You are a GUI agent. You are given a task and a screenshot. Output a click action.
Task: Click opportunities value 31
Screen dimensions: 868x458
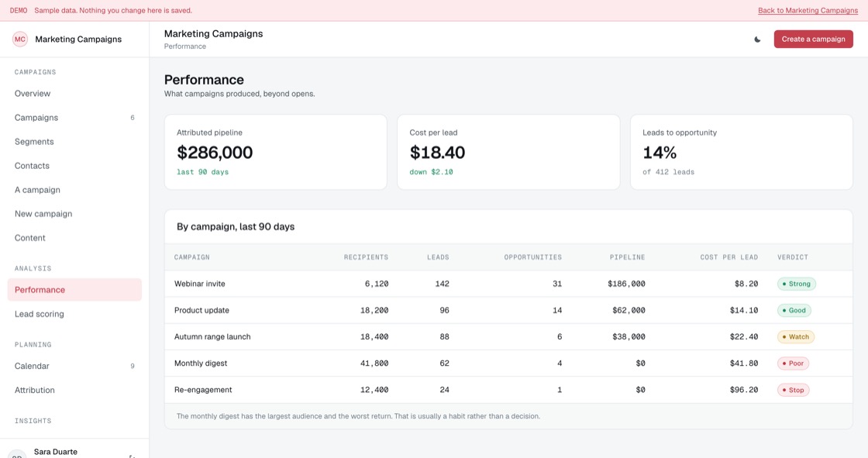coord(557,284)
